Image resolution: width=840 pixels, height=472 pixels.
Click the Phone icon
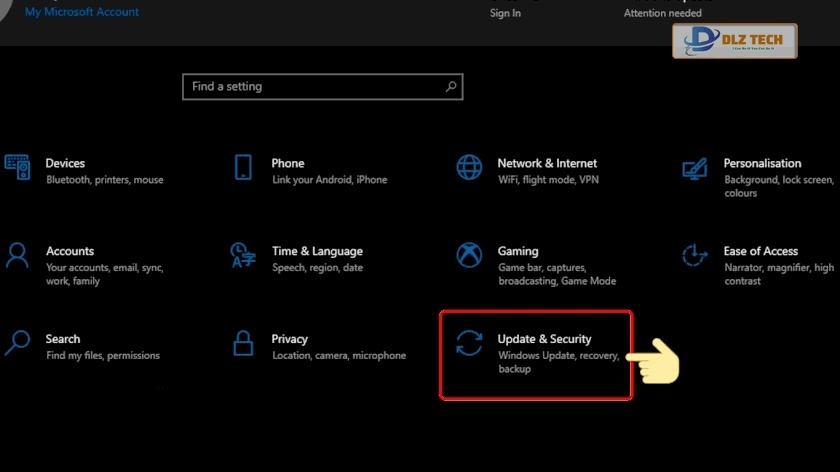[243, 167]
